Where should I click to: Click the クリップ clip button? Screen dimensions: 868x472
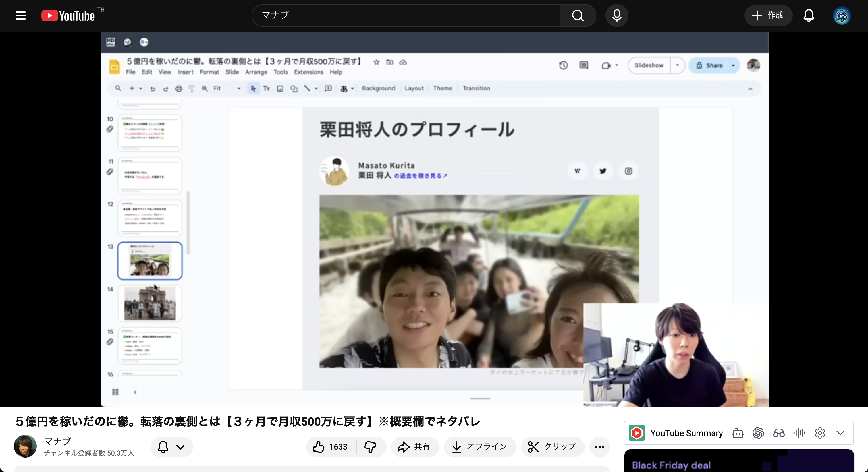[552, 447]
